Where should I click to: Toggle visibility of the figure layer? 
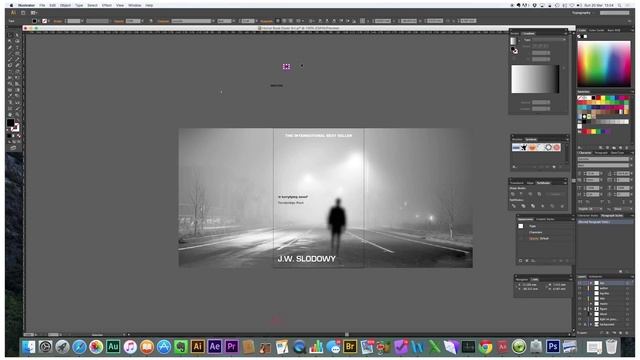[580, 309]
